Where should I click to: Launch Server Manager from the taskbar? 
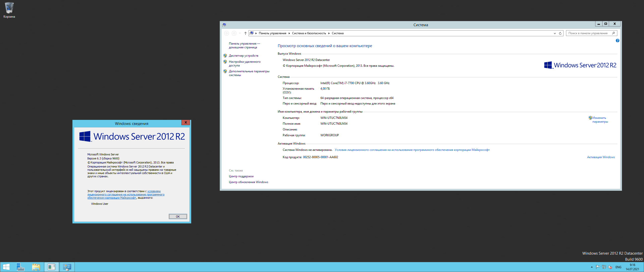coord(20,267)
